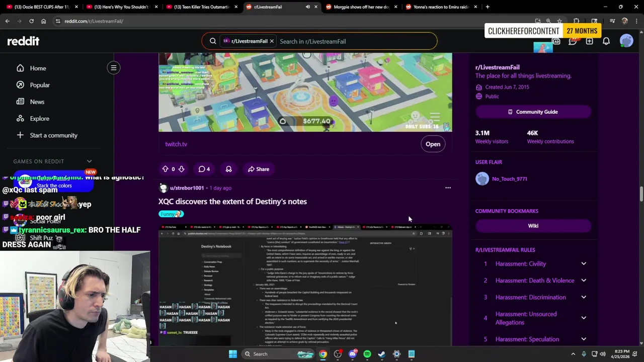Follow the twitch.tv source link
The width and height of the screenshot is (644, 362).
coord(176,144)
